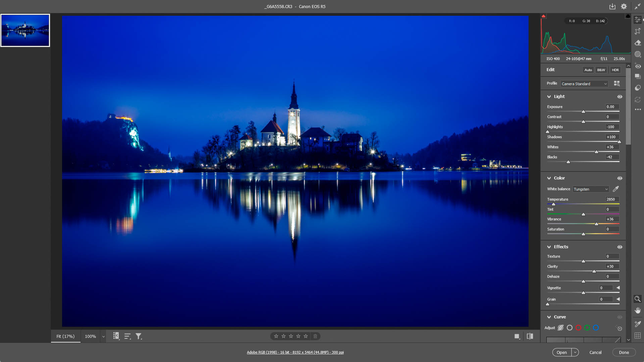Toggle visibility of Effects panel edits
This screenshot has width=644, height=362.
click(x=620, y=247)
